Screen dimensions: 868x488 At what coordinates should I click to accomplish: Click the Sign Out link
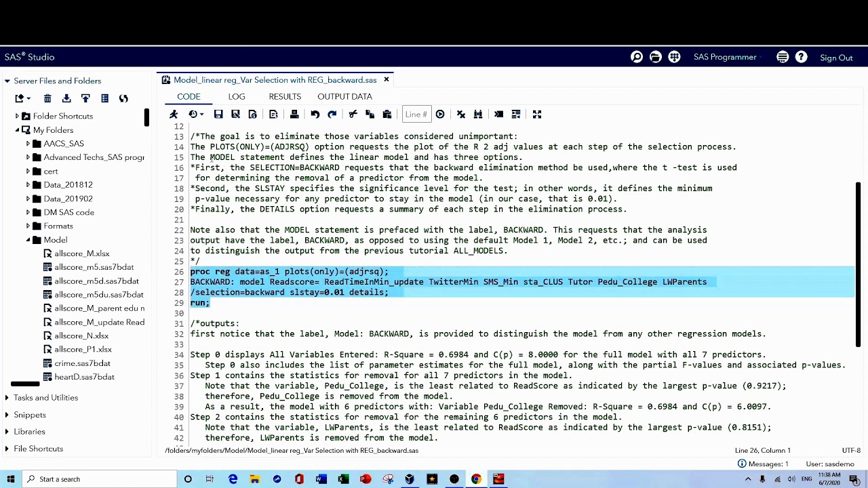pos(836,58)
